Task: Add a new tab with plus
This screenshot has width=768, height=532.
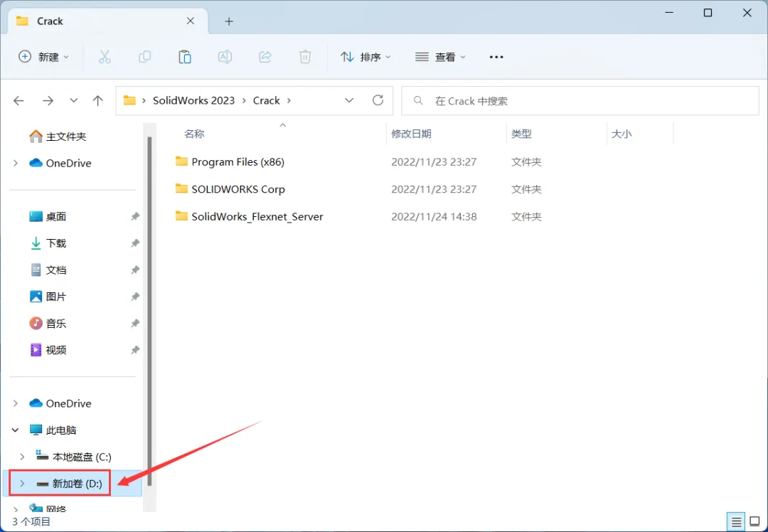Action: click(229, 21)
